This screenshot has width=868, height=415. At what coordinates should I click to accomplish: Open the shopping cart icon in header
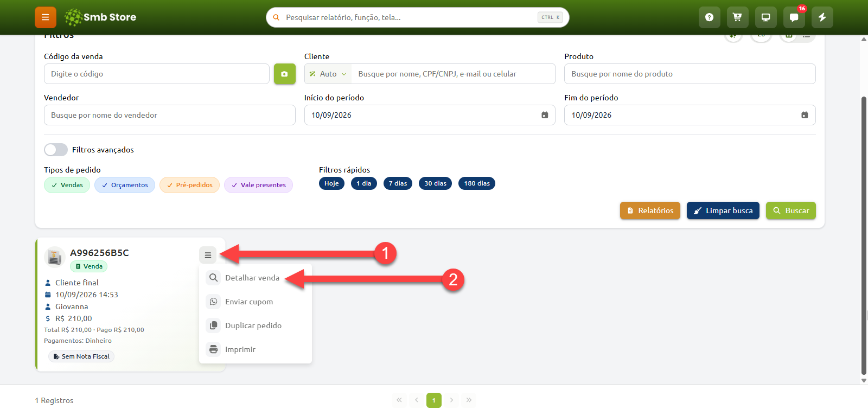pos(737,17)
